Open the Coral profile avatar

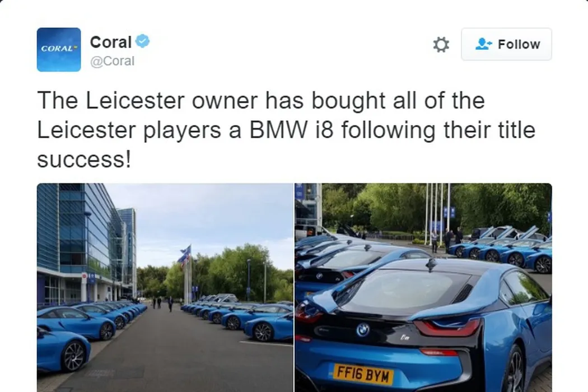58,49
